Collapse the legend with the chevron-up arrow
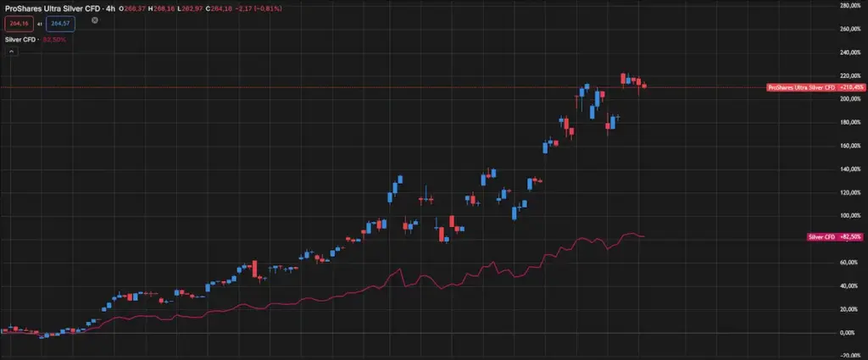868x360 pixels. point(11,51)
